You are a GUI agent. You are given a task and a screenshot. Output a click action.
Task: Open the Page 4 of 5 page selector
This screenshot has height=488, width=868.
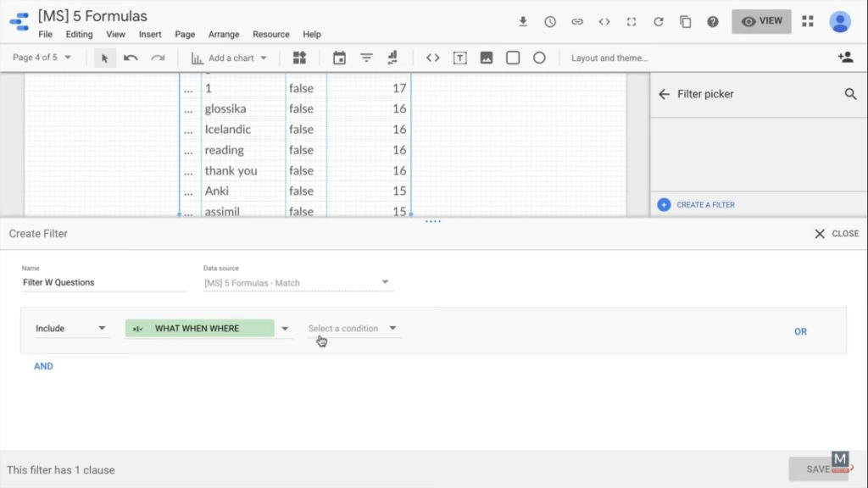38,57
